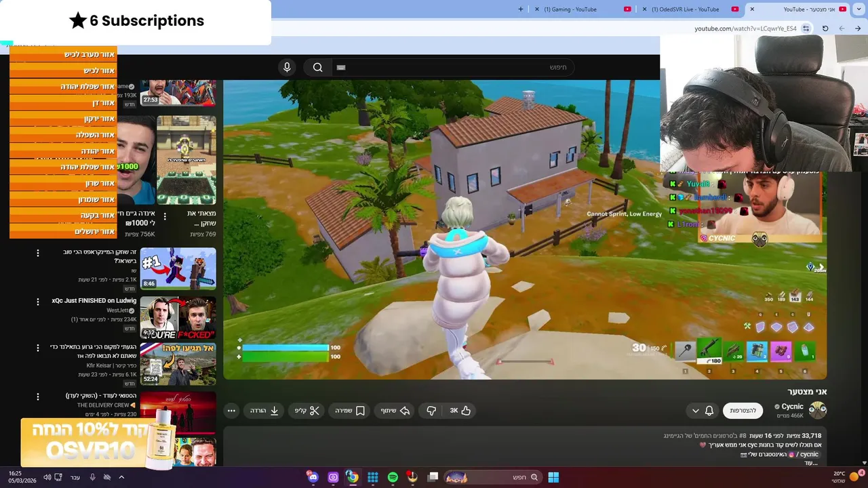This screenshot has height=488, width=868.
Task: Open Task View on taskbar
Action: 433,477
